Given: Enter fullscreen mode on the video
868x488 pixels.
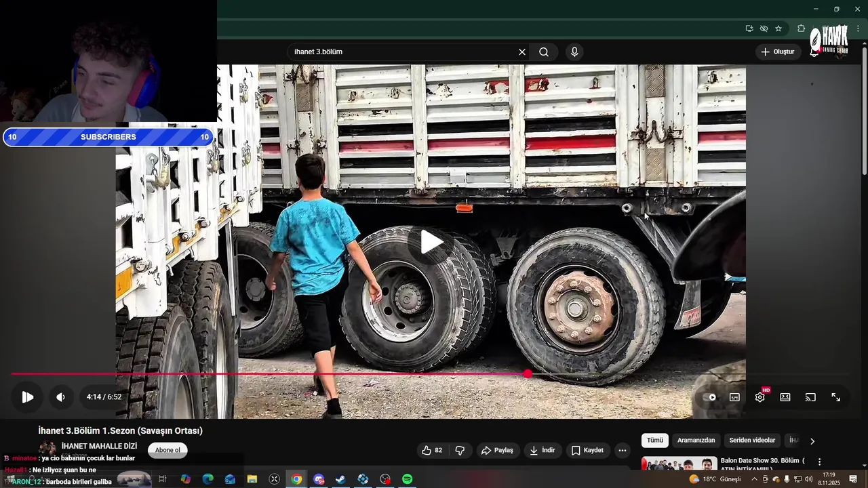Looking at the screenshot, I should [836, 397].
